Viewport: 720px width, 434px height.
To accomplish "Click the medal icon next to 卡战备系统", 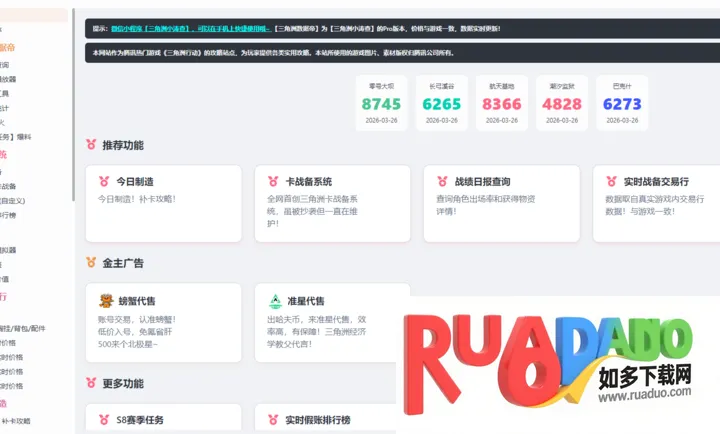I will pyautogui.click(x=272, y=182).
